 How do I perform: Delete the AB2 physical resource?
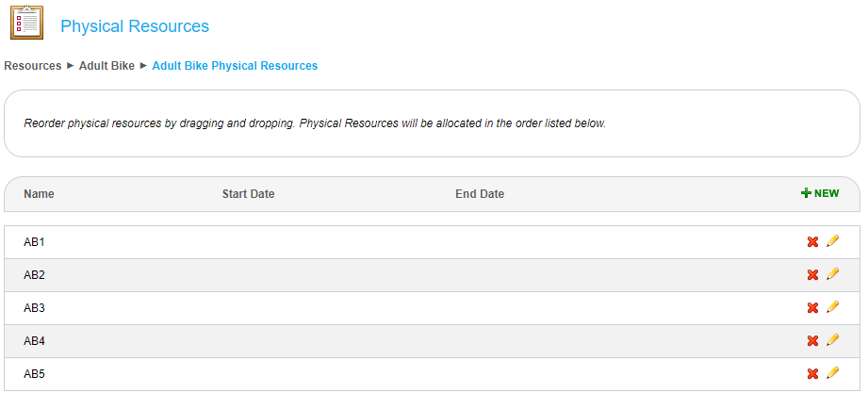812,275
